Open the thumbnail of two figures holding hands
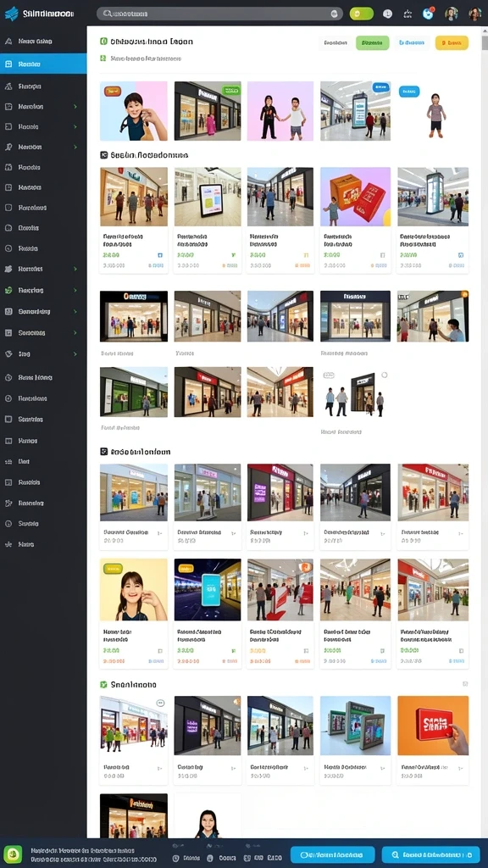 pos(280,111)
